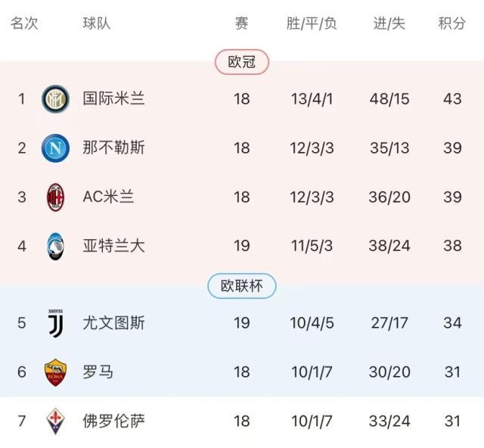Click the Inter Milan club logo

pos(55,98)
